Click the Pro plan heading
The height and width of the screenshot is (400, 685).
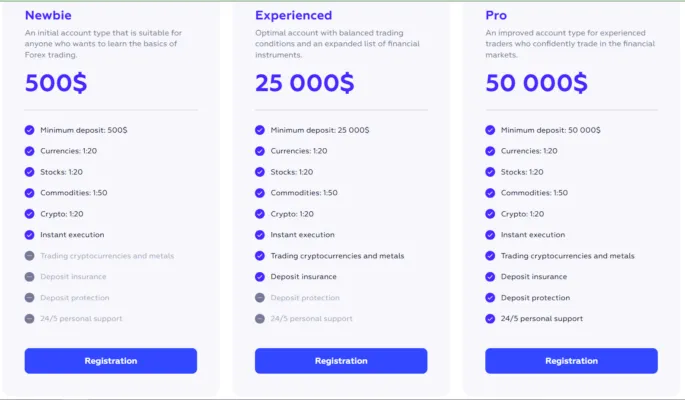coord(496,15)
